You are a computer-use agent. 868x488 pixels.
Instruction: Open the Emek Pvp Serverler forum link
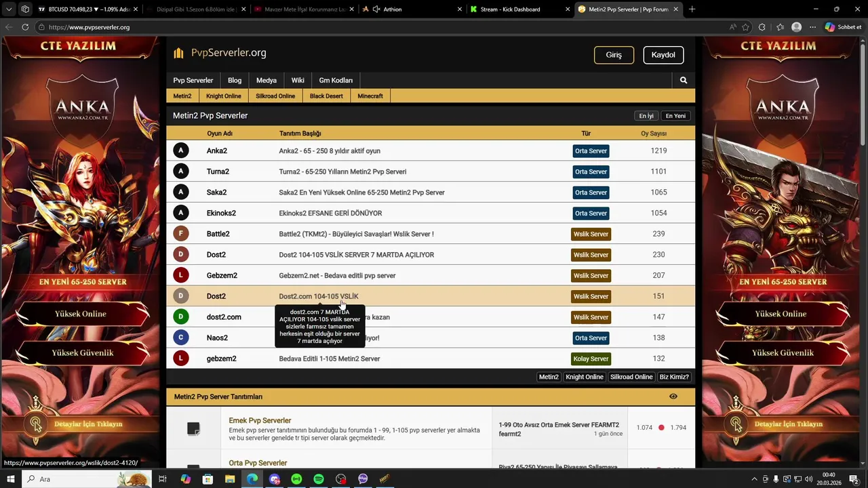(260, 420)
